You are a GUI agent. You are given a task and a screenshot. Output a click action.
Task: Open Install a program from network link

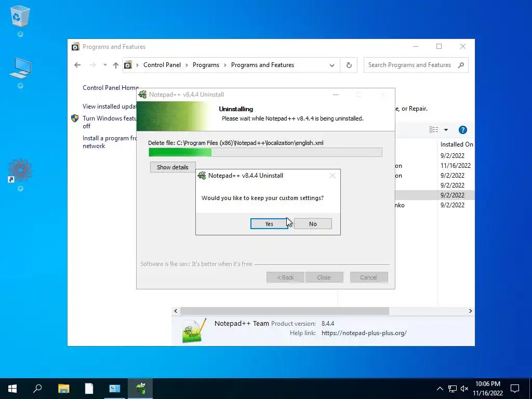click(109, 142)
